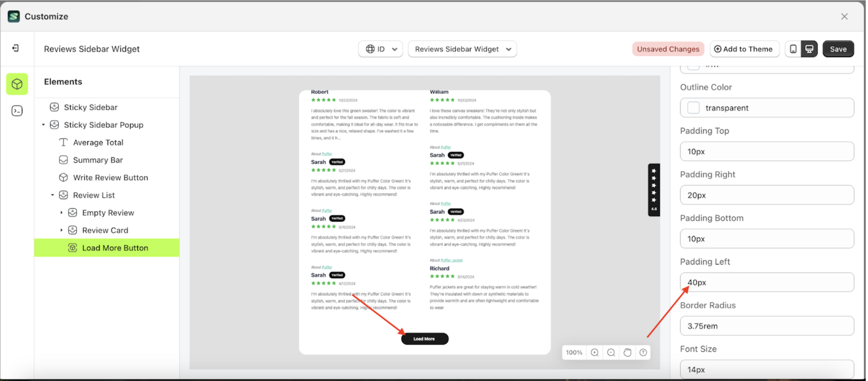868x381 pixels.
Task: Toggle the transparent Outline Color checkbox
Action: coord(693,108)
